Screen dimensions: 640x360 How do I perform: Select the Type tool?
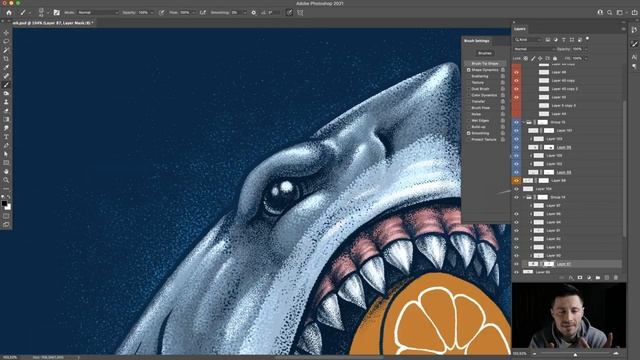6,137
